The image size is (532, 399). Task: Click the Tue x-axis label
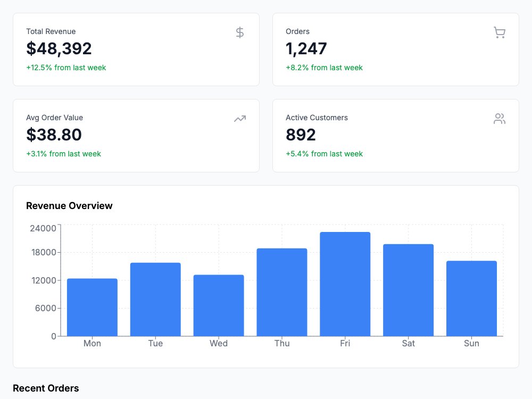coord(155,343)
